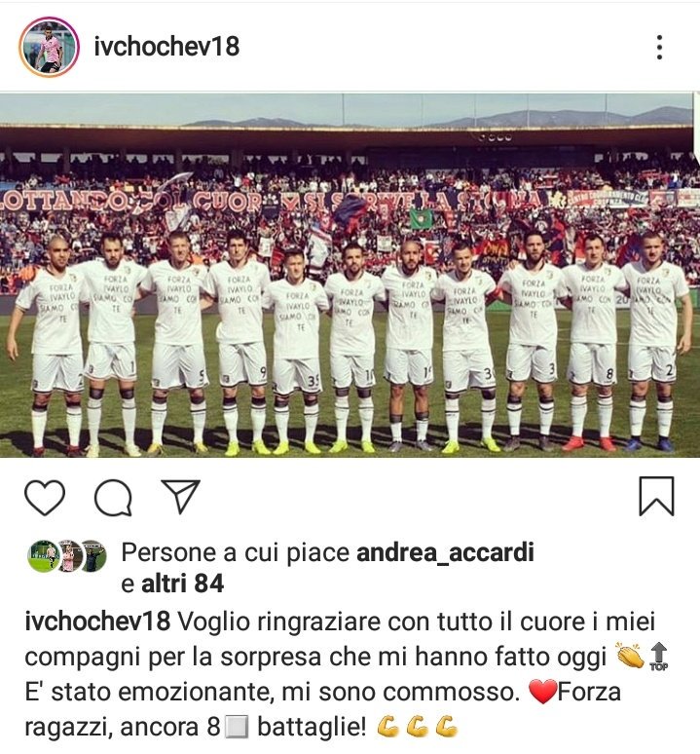Click the 'Persone a cui piace' text
The width and height of the screenshot is (700, 754).
coord(235,552)
